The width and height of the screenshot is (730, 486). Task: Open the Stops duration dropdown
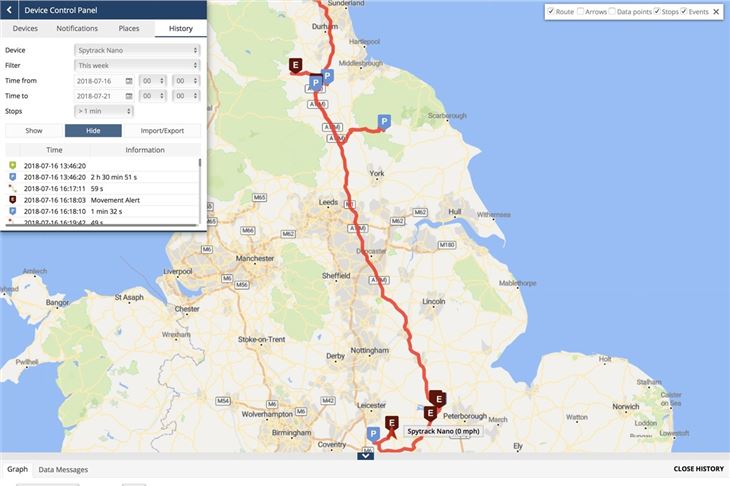click(104, 111)
